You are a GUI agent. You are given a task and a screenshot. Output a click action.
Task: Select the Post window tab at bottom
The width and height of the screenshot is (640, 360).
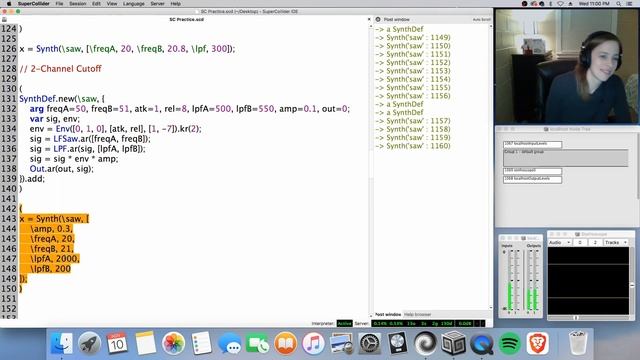(x=388, y=314)
